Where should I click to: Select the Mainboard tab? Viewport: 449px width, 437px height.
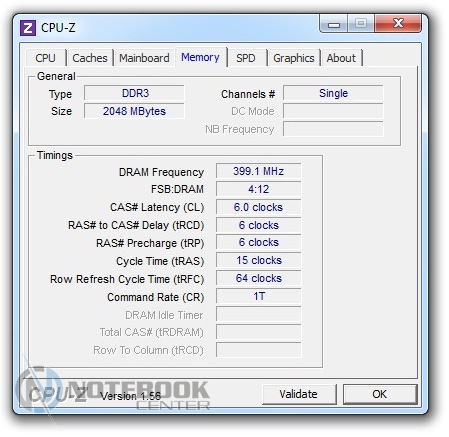pos(144,58)
